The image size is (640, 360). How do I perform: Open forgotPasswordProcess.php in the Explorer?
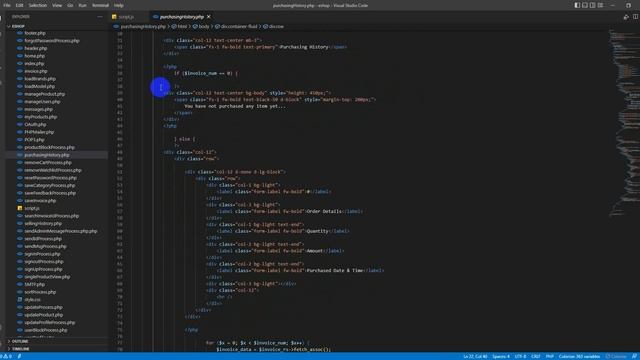(52, 41)
